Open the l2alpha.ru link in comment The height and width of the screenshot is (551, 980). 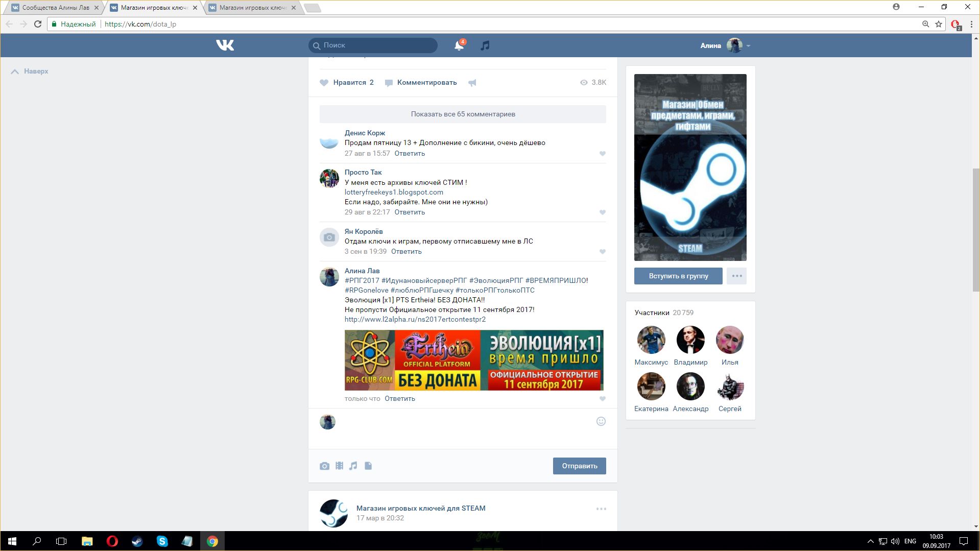(x=415, y=319)
